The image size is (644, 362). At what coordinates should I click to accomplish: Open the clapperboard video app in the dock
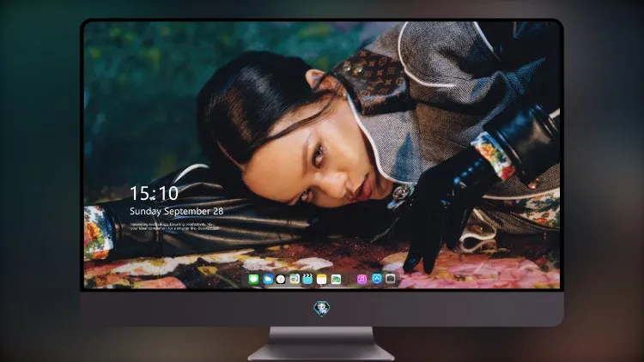(307, 279)
